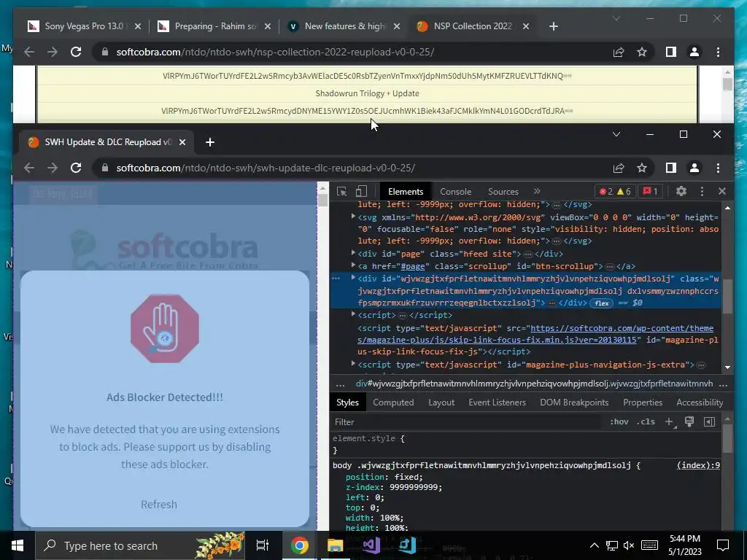
Task: Reload the NSP Collection page in back window
Action: (76, 52)
